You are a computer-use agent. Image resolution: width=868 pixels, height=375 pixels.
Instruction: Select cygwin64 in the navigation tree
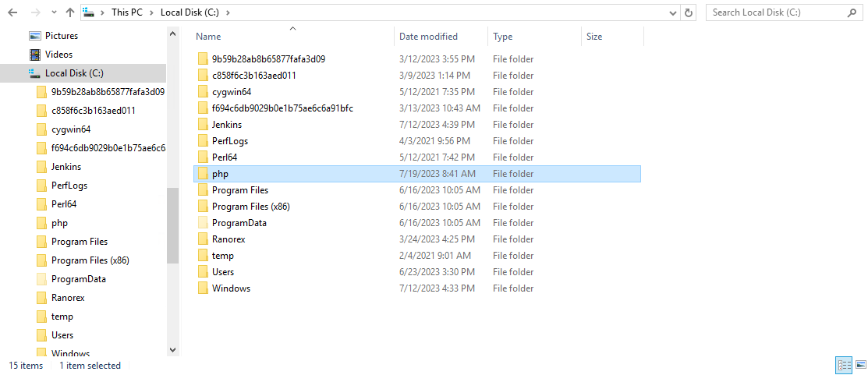(x=70, y=129)
